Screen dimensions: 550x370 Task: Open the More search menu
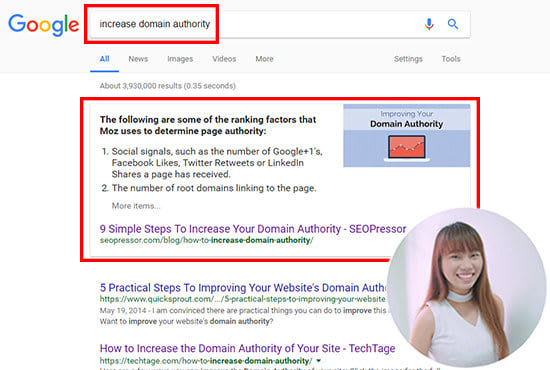click(264, 59)
